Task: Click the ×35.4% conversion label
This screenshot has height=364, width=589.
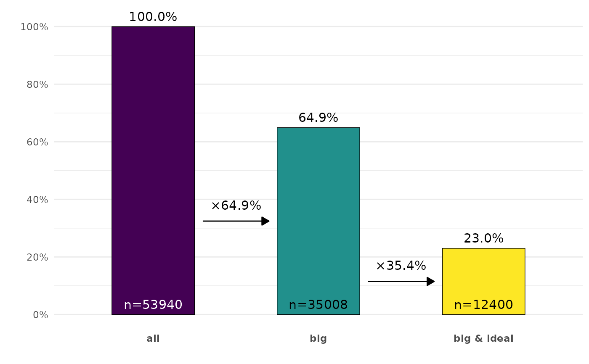Action: point(401,266)
